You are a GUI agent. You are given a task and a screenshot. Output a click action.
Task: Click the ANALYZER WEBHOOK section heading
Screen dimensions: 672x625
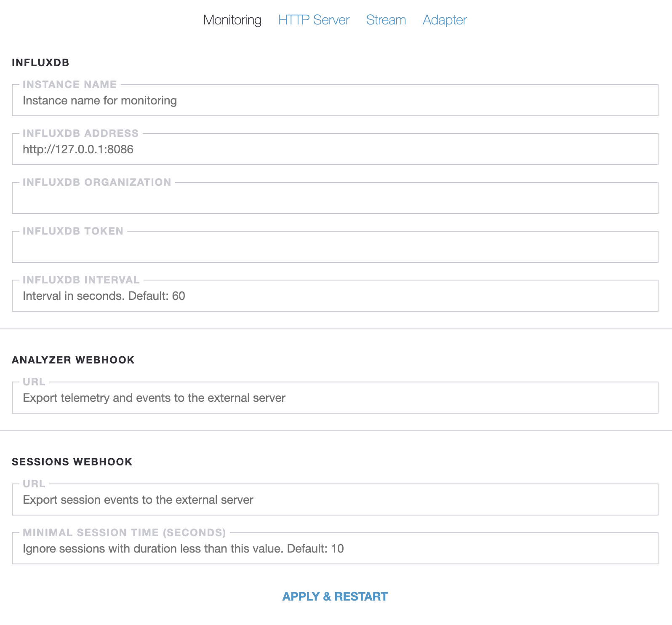pyautogui.click(x=73, y=360)
